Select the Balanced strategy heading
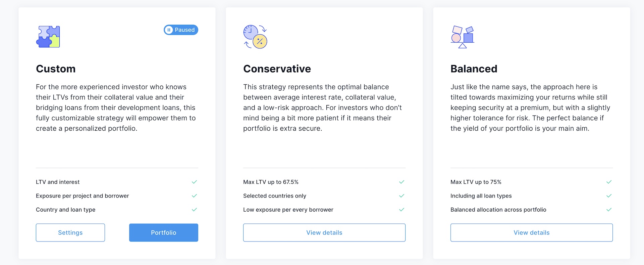Screen dimensions: 644x265 (474, 69)
